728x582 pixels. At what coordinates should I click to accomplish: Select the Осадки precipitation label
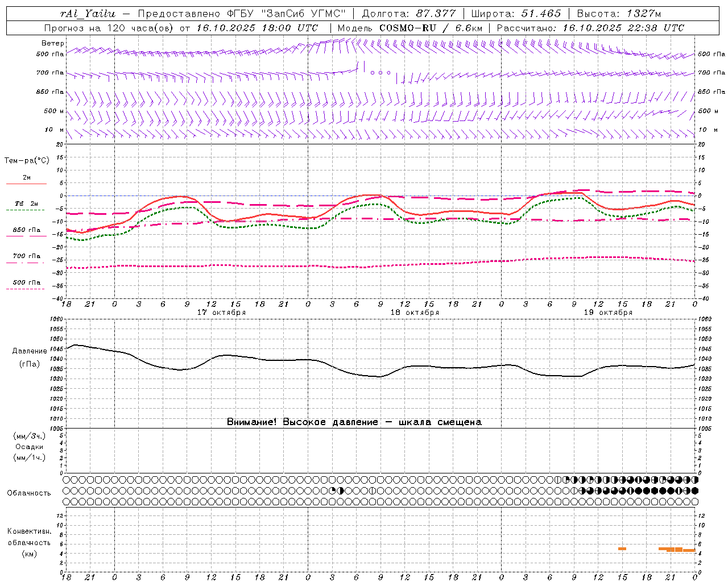30,447
